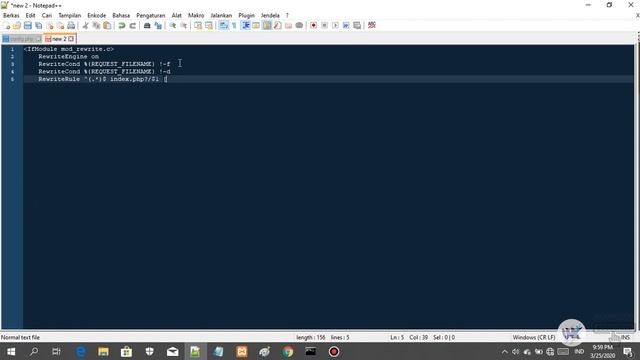Toggle the Function List panel icon
This screenshot has height=360, width=640.
[x=278, y=26]
